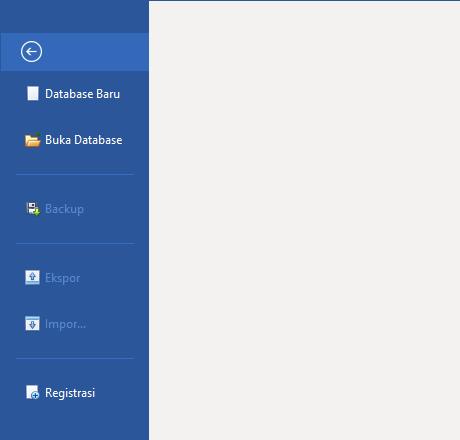The height and width of the screenshot is (440, 460).
Task: Click the Impor download arrow icon
Action: click(x=32, y=324)
